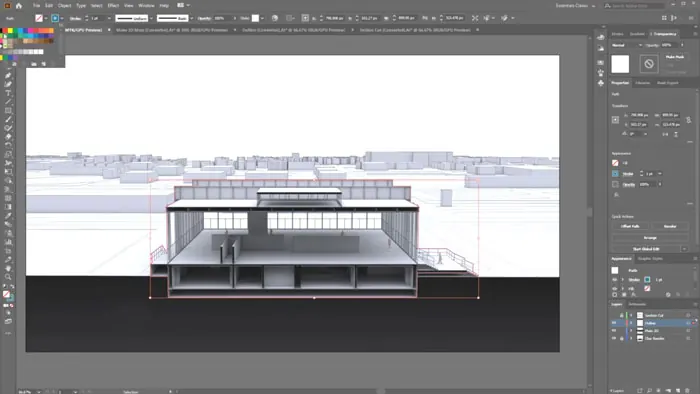
Task: Toggle Fill visibility in Appearance panel
Action: click(x=615, y=288)
